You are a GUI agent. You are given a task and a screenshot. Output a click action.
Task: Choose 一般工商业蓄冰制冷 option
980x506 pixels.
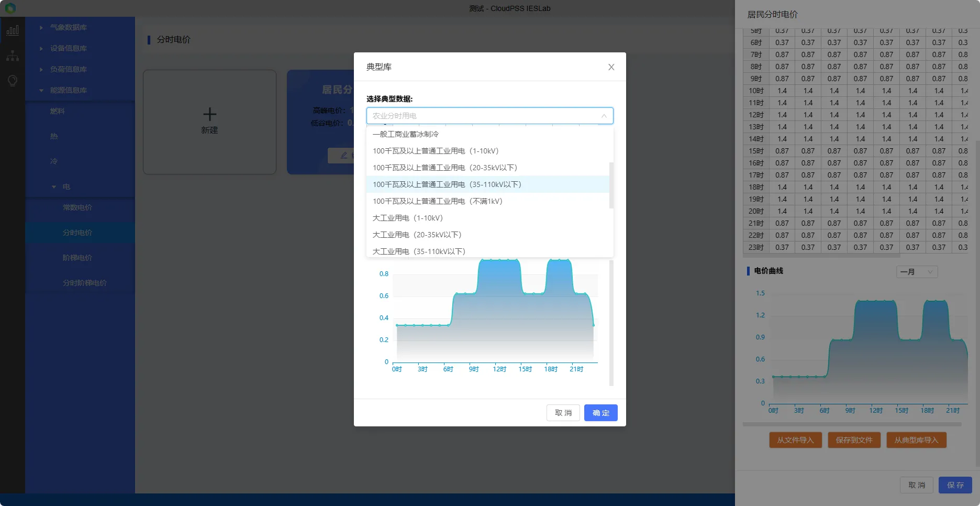488,134
